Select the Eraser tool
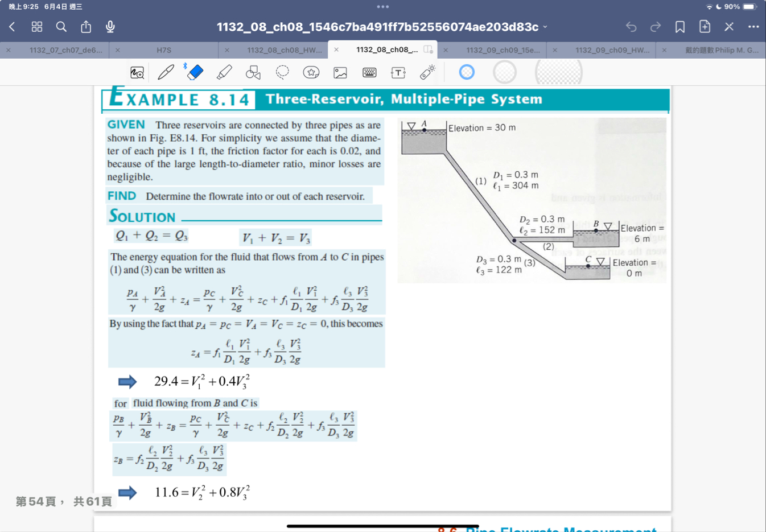Screen dimensions: 766x532 click(195, 72)
